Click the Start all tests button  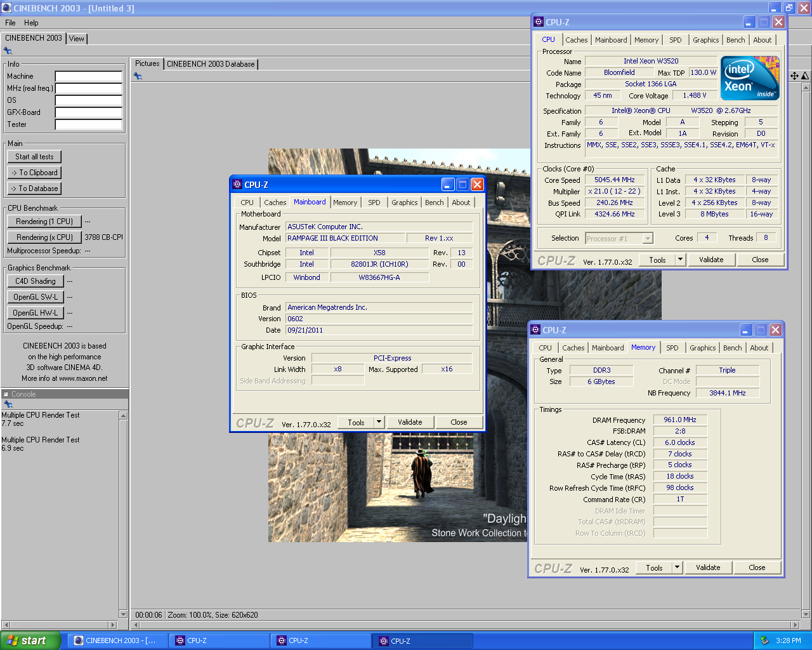(35, 157)
